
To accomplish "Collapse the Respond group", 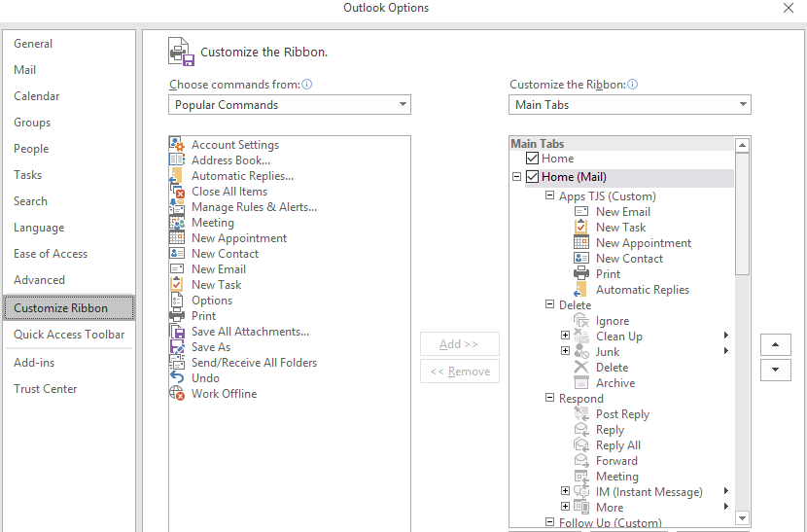I will click(549, 398).
